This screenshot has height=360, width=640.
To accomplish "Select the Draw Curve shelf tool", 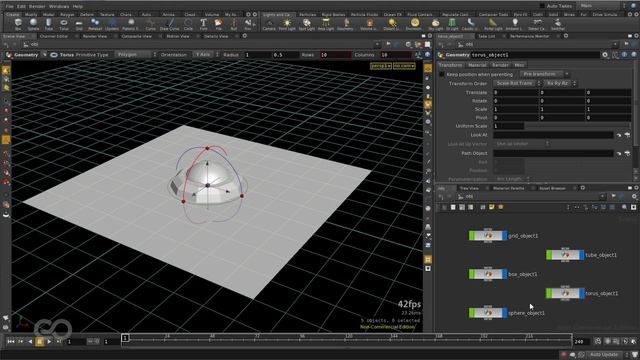I will pyautogui.click(x=169, y=24).
